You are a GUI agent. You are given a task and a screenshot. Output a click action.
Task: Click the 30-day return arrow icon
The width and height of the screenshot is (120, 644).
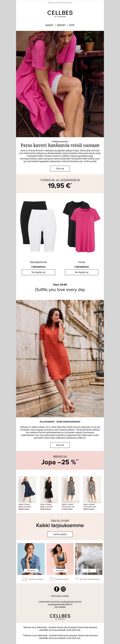click(77, 579)
